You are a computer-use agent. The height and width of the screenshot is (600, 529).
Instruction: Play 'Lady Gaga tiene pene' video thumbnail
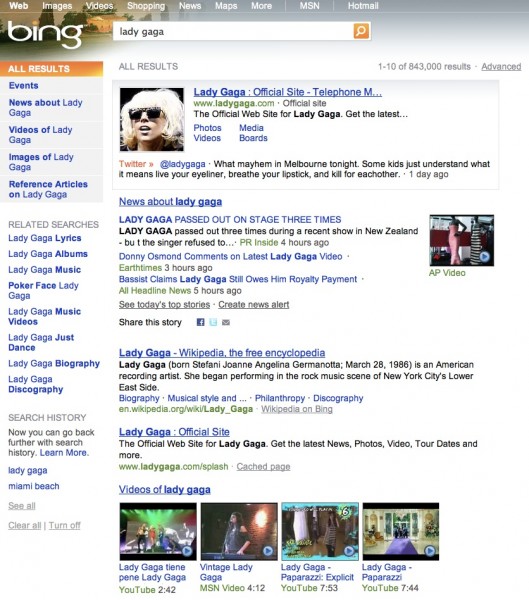click(158, 532)
